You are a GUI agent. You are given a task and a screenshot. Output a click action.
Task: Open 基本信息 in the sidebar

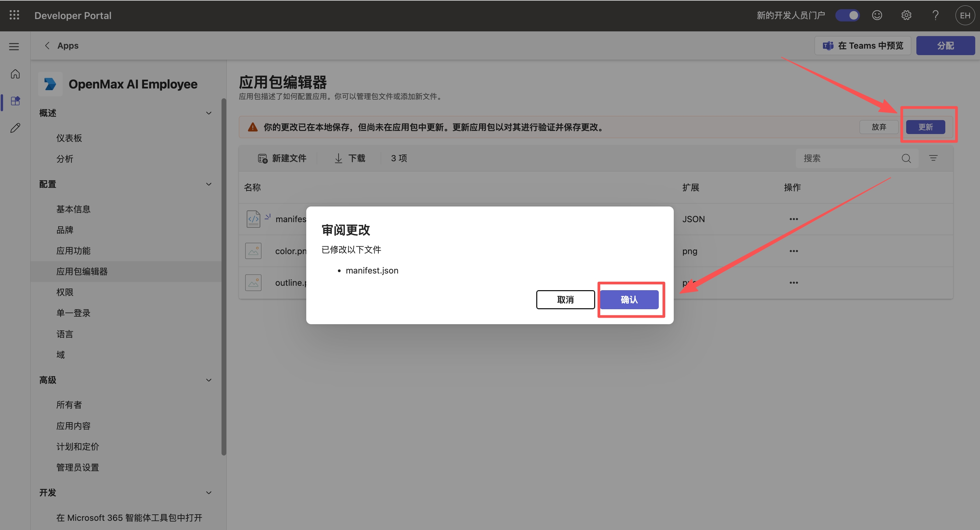click(x=73, y=209)
